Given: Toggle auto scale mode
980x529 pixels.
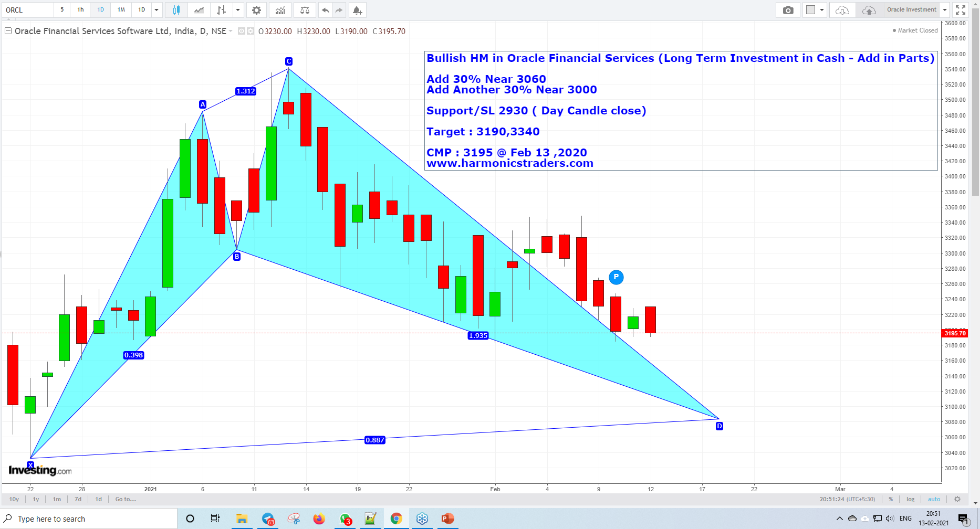Looking at the screenshot, I should tap(934, 499).
